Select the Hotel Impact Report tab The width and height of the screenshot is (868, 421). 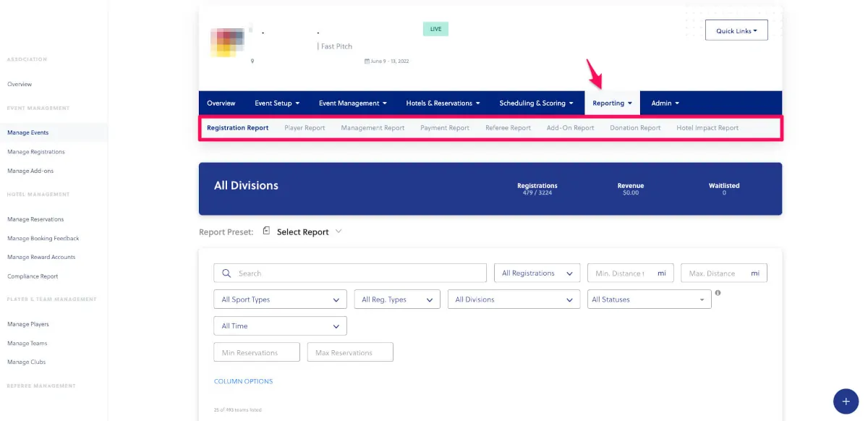click(707, 128)
